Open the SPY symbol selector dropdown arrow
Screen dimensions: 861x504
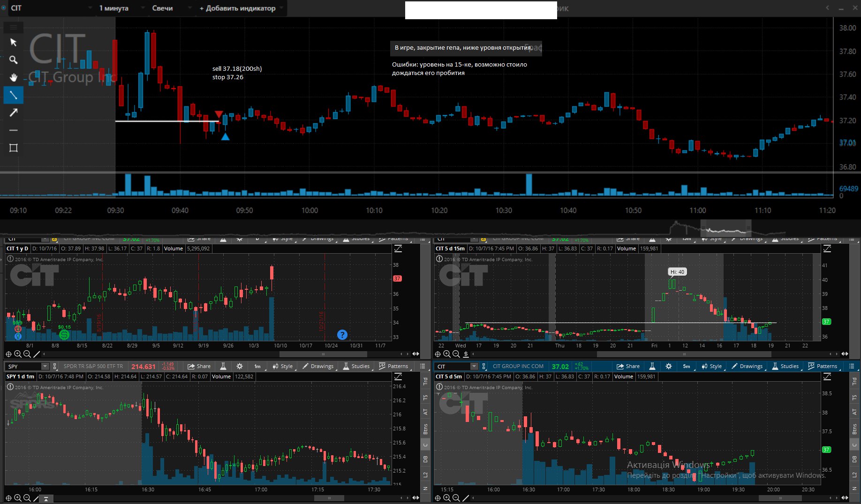point(45,366)
